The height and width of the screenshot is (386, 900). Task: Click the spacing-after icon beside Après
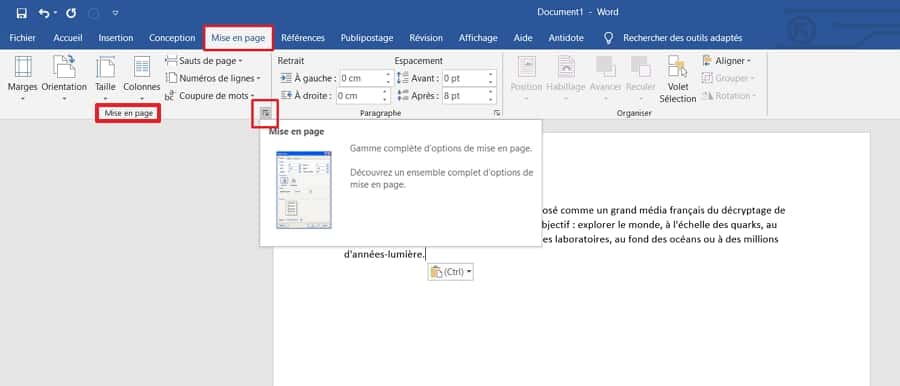(403, 96)
